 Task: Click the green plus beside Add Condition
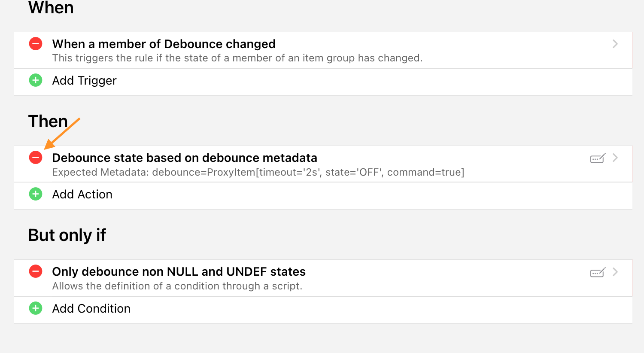36,308
